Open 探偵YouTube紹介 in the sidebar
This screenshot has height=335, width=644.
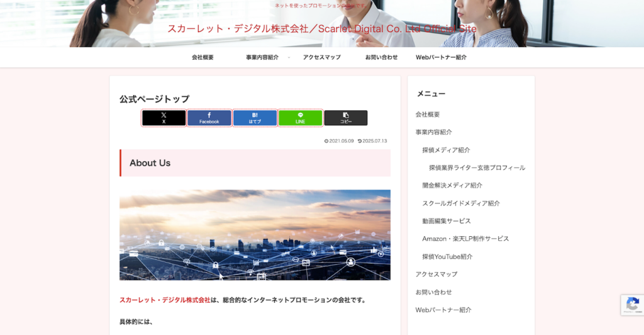(x=447, y=257)
